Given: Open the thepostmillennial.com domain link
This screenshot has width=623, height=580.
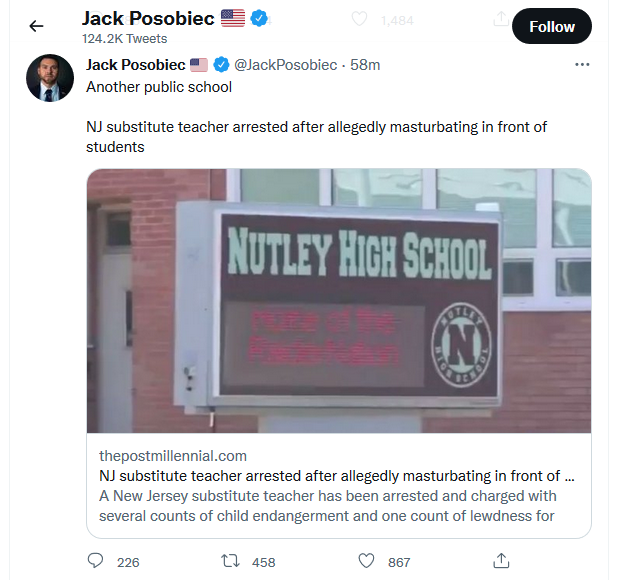Looking at the screenshot, I should pos(173,456).
